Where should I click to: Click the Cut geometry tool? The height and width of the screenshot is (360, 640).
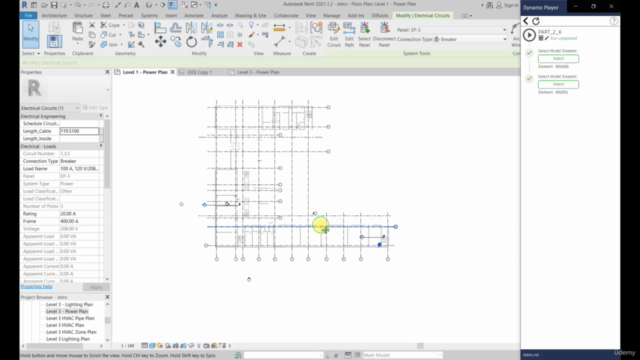pos(109,35)
